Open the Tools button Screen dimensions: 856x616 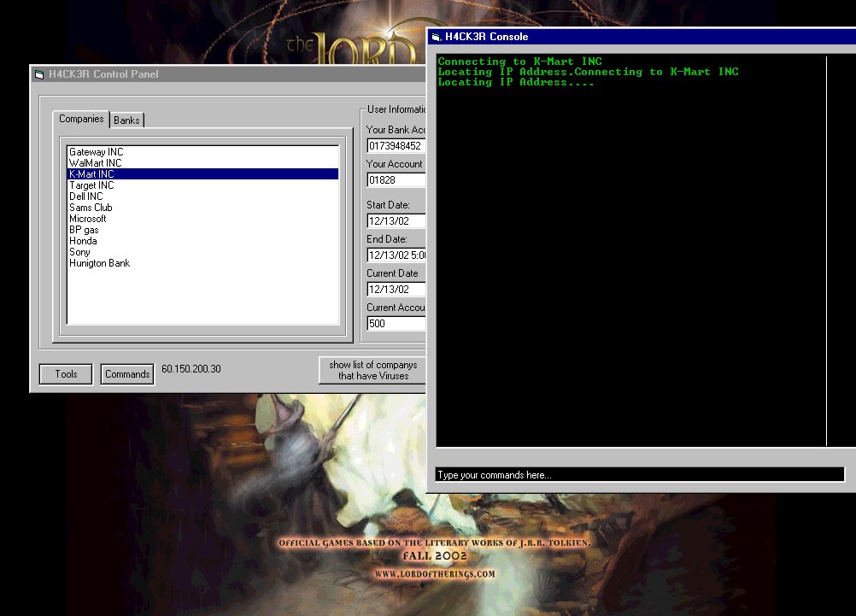(66, 374)
